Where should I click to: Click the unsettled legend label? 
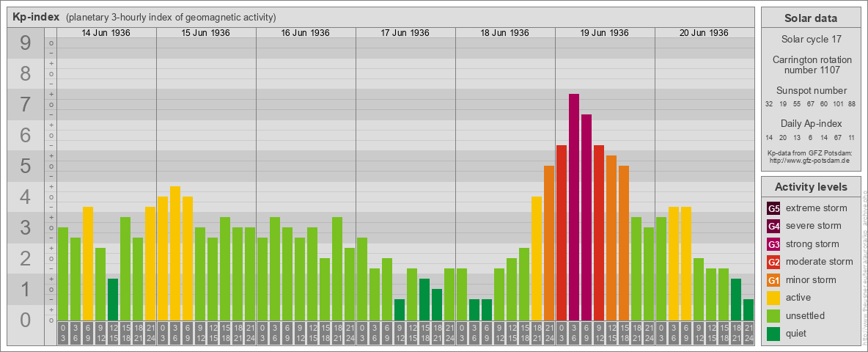806,315
